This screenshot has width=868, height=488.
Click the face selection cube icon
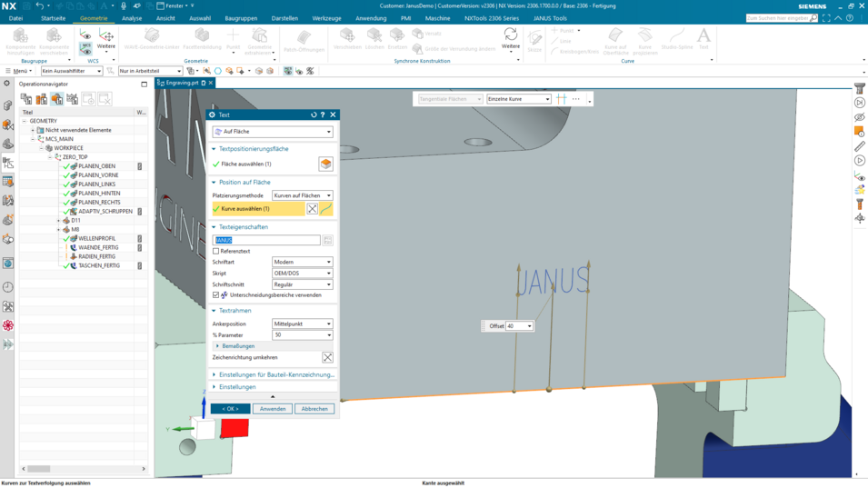click(325, 164)
